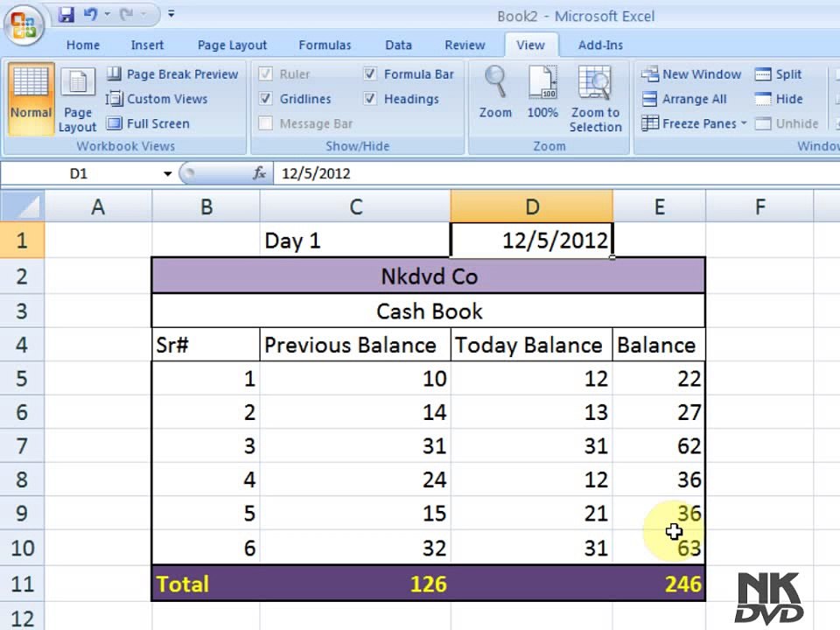
Task: Select column B header
Action: pyautogui.click(x=206, y=206)
